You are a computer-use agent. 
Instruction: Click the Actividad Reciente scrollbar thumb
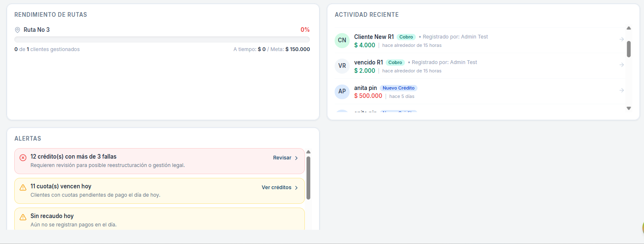(629, 49)
